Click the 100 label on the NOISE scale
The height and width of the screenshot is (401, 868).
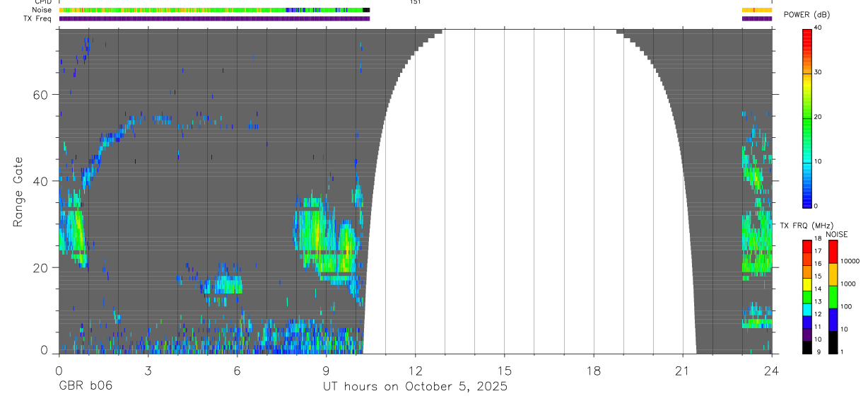tap(845, 306)
